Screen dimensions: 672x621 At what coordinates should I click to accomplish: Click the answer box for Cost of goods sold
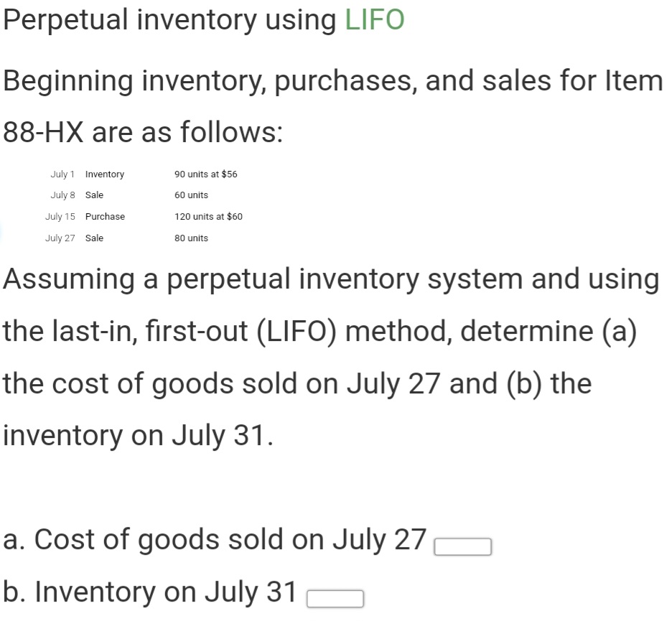pyautogui.click(x=462, y=546)
